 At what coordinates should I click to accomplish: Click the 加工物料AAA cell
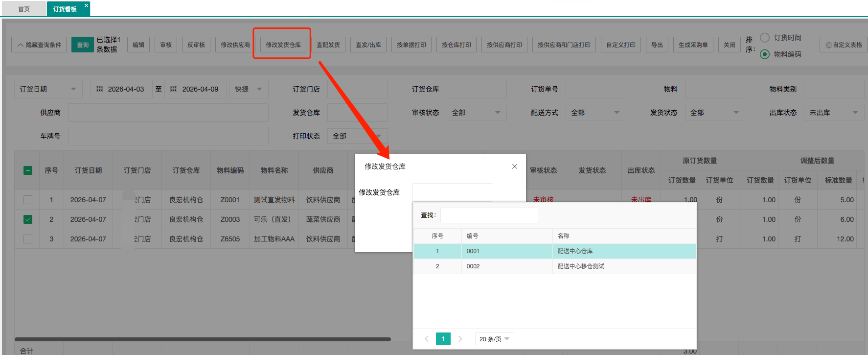[x=274, y=239]
